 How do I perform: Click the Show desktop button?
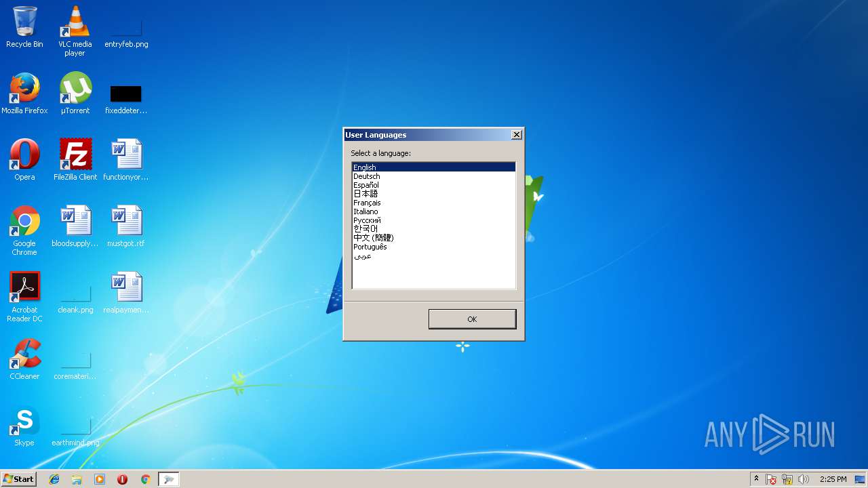[861, 479]
